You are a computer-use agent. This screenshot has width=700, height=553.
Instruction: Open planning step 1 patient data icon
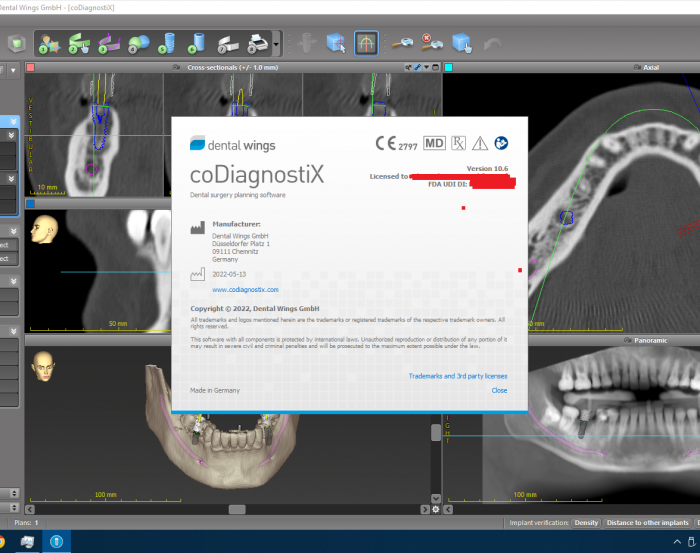[49, 44]
